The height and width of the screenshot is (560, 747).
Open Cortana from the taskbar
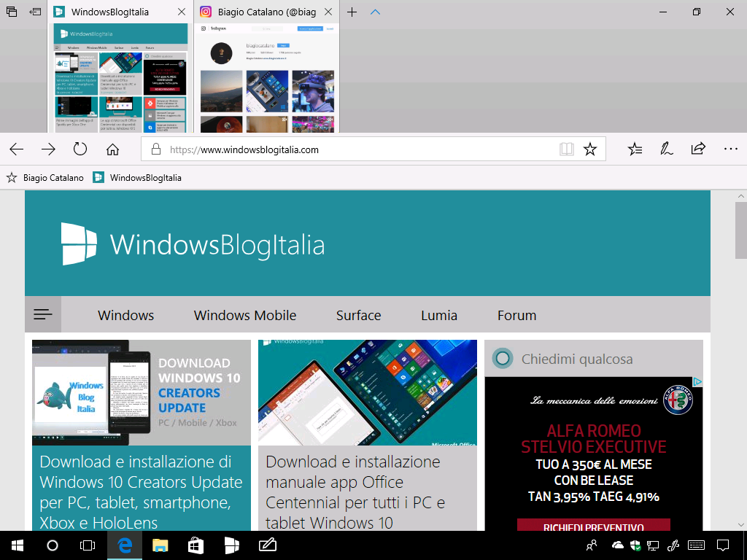pyautogui.click(x=53, y=545)
